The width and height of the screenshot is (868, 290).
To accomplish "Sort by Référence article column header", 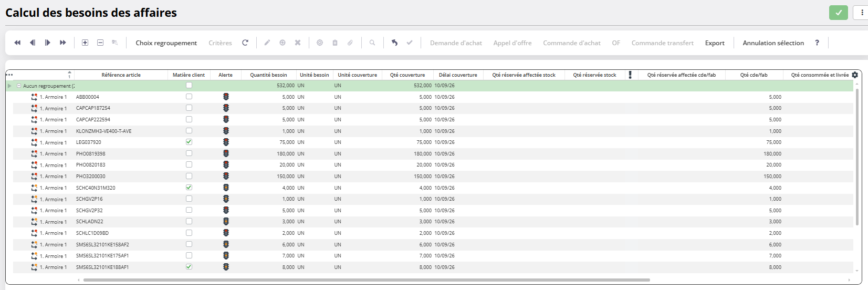I will 121,75.
